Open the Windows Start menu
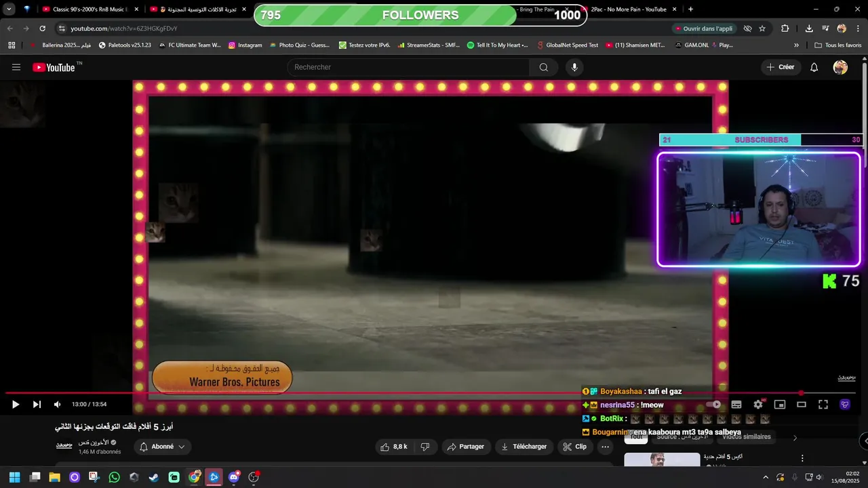 14,477
